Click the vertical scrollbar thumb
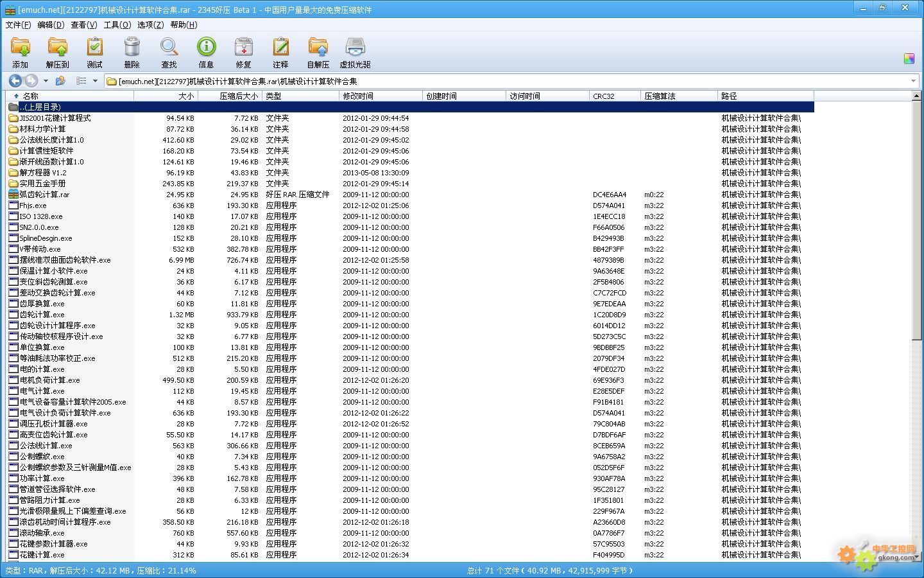Viewport: 924px width, 578px height. click(x=918, y=220)
